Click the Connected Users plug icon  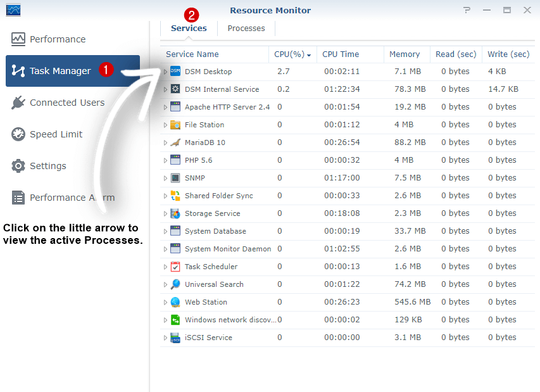(x=18, y=103)
